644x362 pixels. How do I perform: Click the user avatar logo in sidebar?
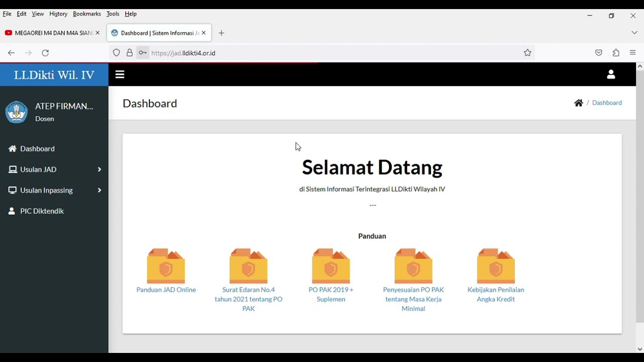17,112
